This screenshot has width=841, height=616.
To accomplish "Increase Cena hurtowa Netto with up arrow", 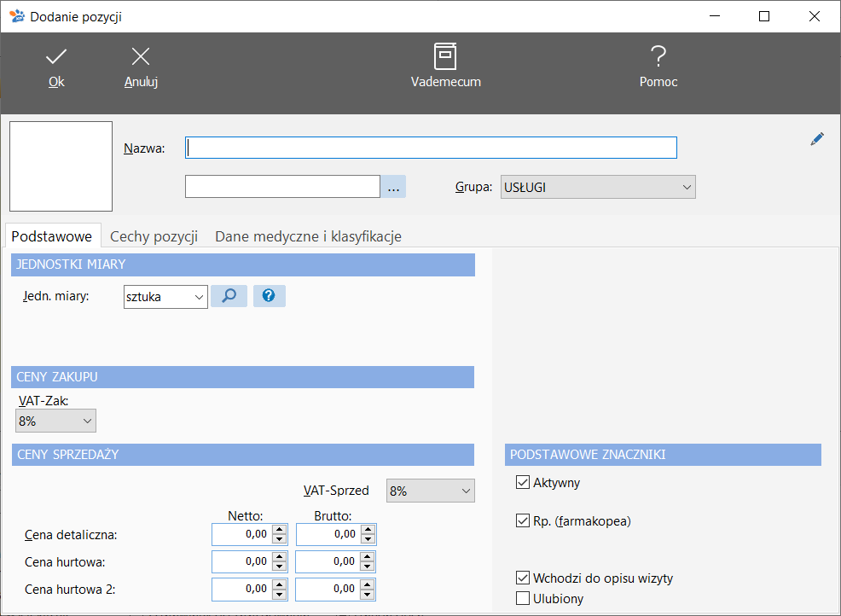I will 280,556.
